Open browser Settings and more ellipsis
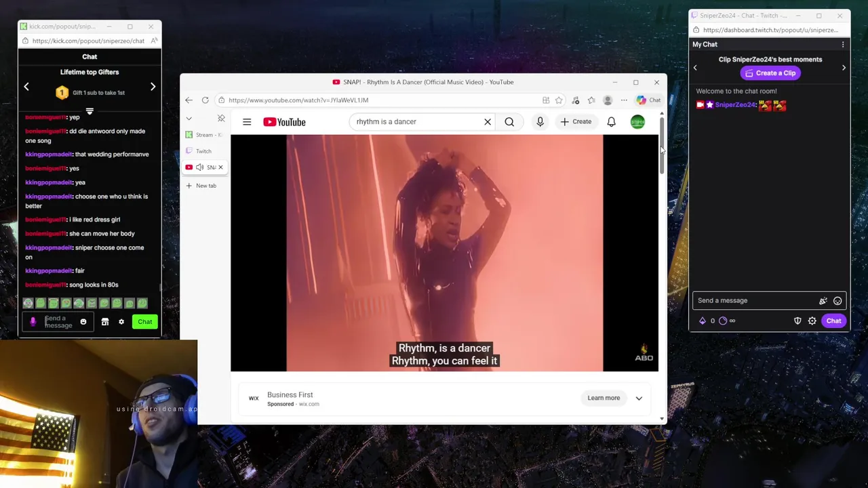The width and height of the screenshot is (868, 488). coord(624,100)
